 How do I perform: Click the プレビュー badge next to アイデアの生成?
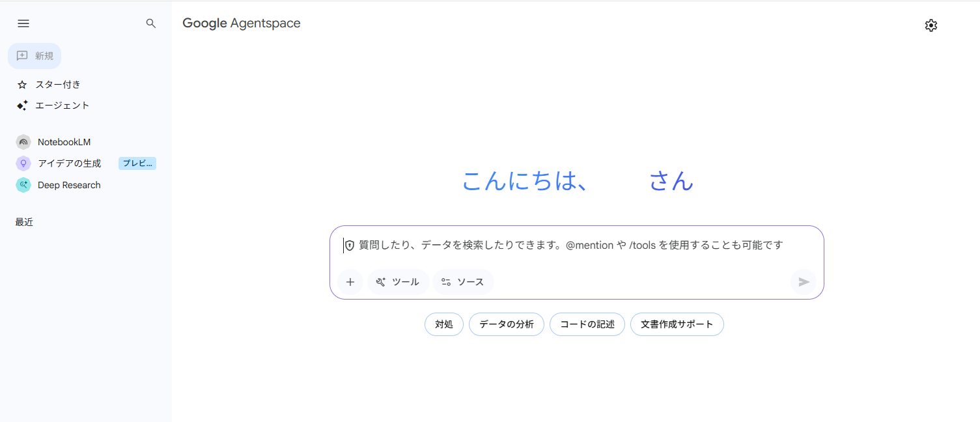137,163
